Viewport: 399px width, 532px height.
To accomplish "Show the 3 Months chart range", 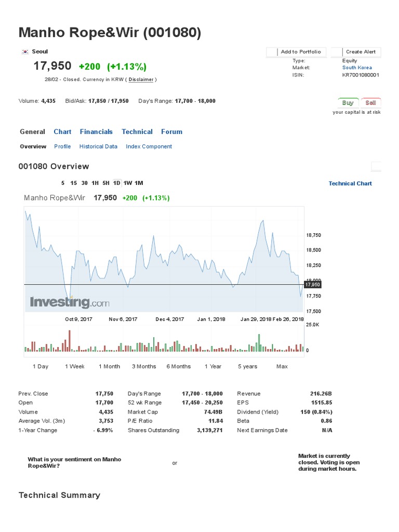I will coord(144,366).
